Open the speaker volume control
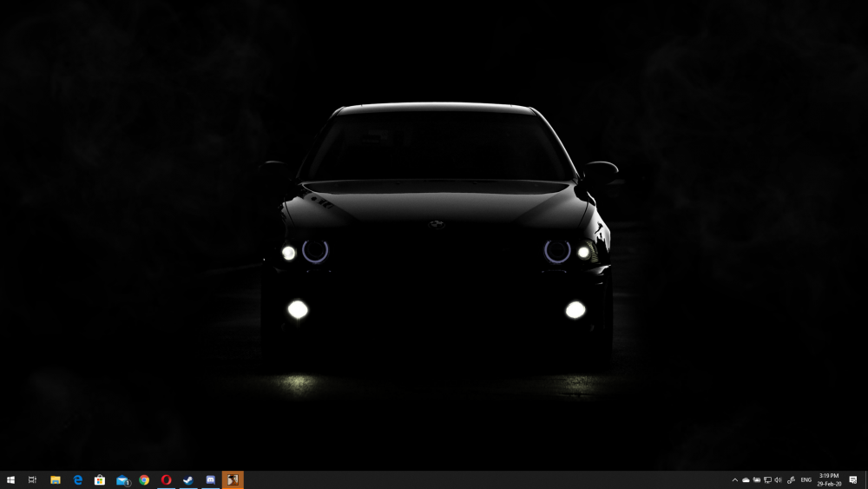This screenshot has width=868, height=489. [778, 480]
